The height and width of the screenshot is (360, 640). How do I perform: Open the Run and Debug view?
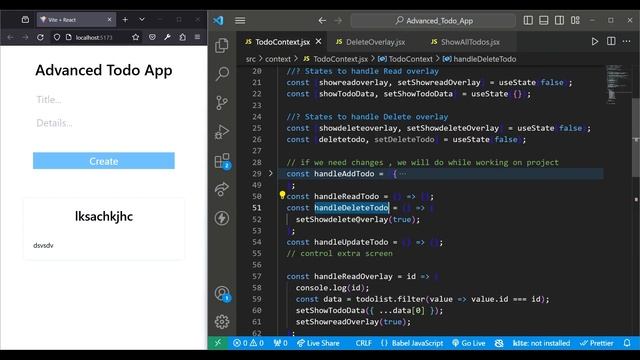click(222, 131)
